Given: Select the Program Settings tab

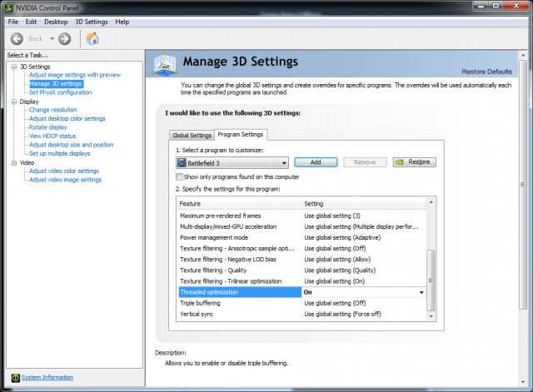Looking at the screenshot, I should [241, 135].
